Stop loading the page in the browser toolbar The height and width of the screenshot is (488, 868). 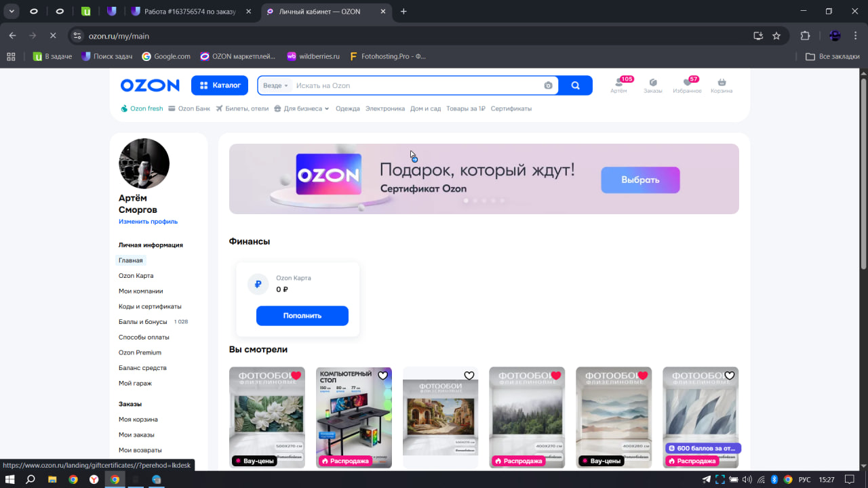pyautogui.click(x=53, y=36)
